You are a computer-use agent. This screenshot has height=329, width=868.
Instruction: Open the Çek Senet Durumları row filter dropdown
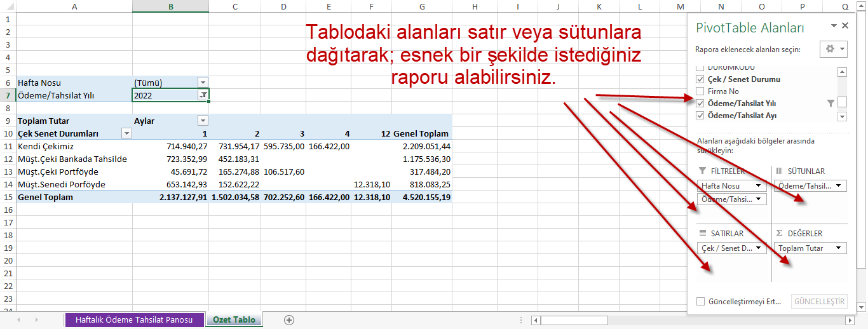point(126,133)
